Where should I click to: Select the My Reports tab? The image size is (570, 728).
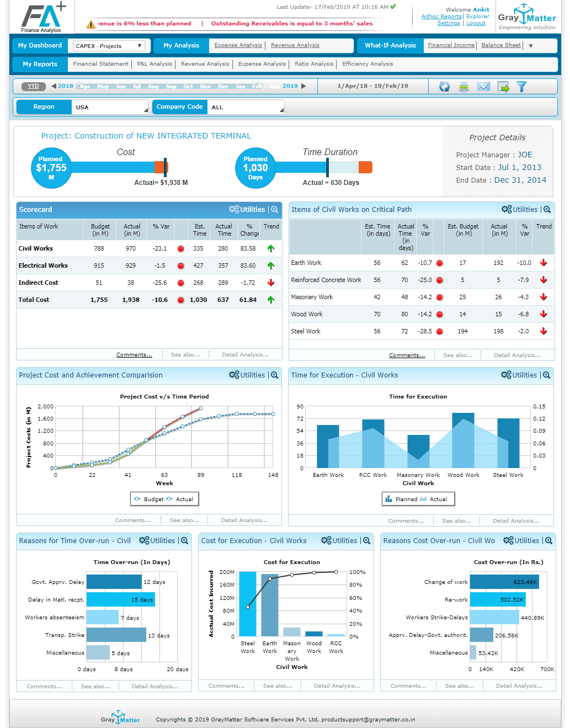tap(40, 64)
